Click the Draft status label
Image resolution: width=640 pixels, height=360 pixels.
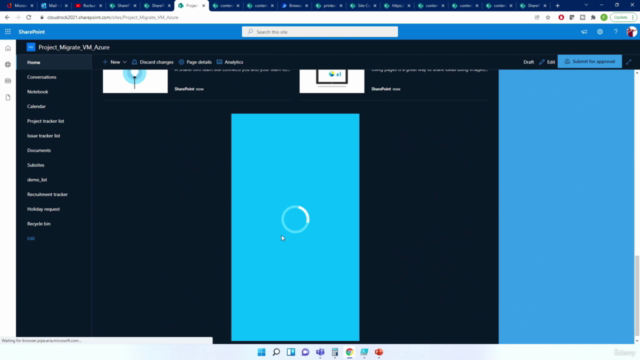[529, 62]
